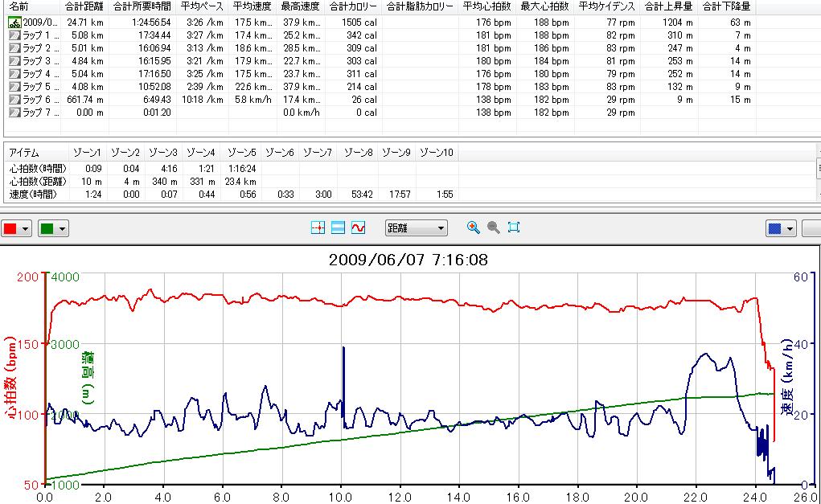Screen dimensions: 821x504
Task: Sort by the 合計所要時間 column header
Action: point(142,6)
